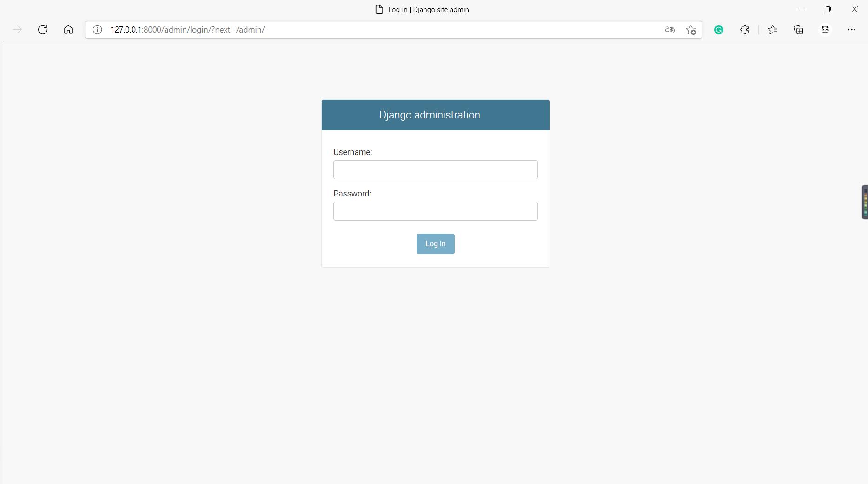Reload the page with the refresh icon

tap(43, 30)
